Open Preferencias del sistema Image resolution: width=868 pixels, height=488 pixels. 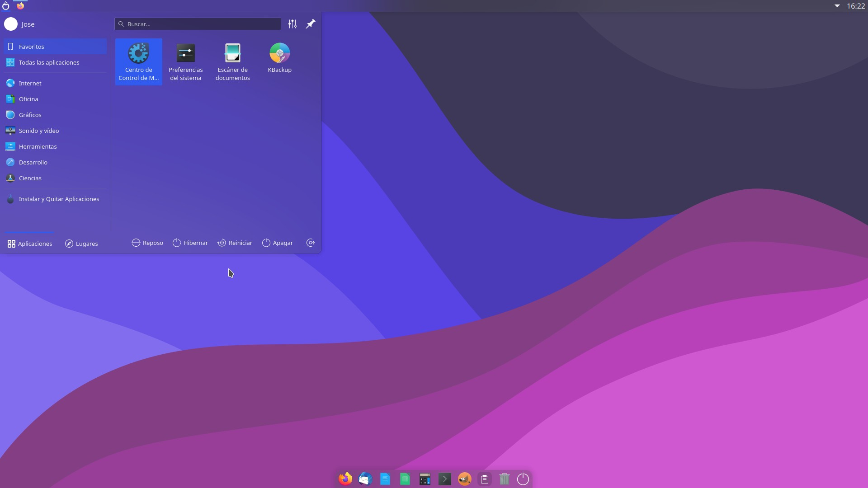[x=185, y=59]
